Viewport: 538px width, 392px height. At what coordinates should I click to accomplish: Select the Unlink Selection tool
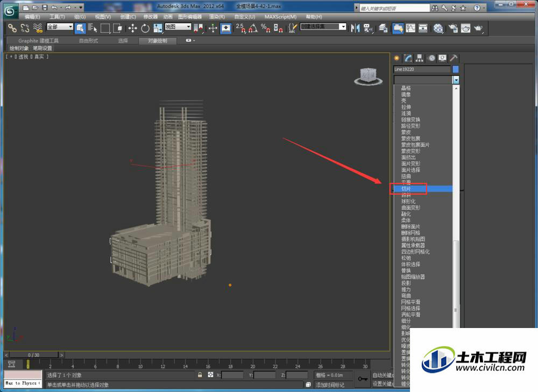[25, 28]
